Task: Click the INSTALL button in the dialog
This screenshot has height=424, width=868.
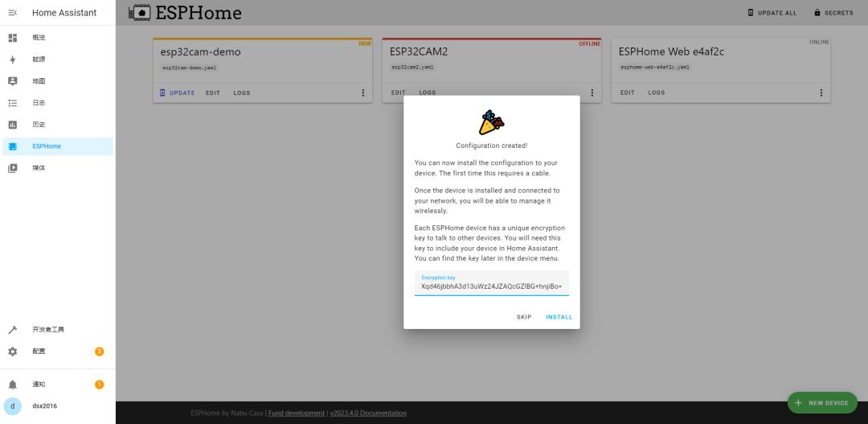Action: click(x=559, y=318)
